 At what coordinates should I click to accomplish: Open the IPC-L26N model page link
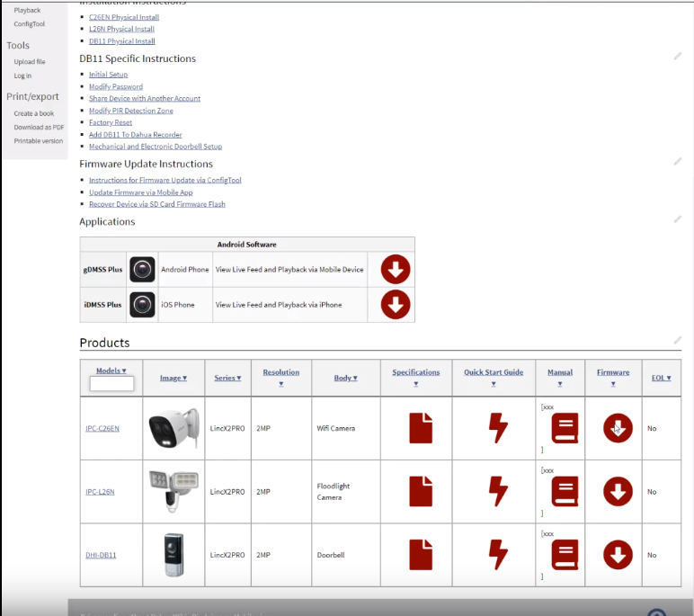tap(100, 492)
